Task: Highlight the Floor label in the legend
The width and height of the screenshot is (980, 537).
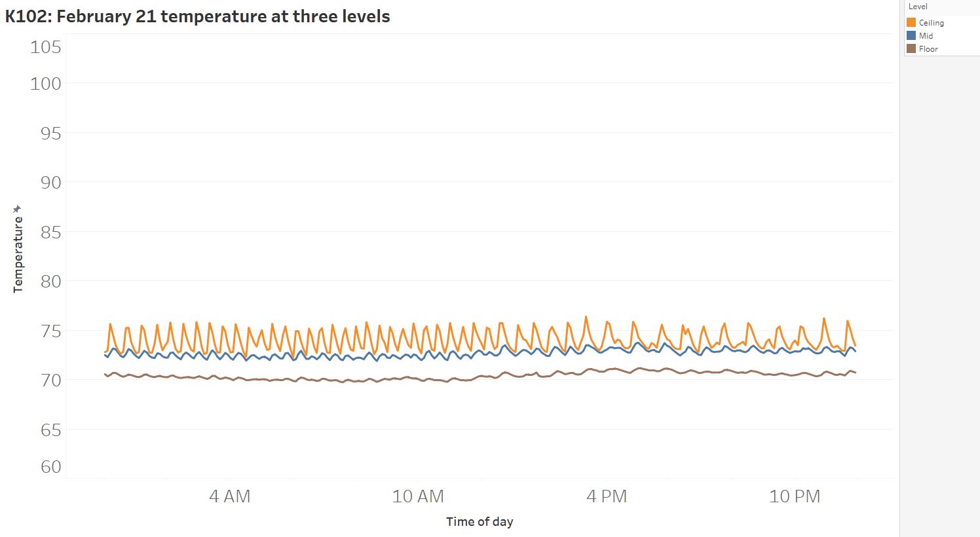Action: click(928, 49)
